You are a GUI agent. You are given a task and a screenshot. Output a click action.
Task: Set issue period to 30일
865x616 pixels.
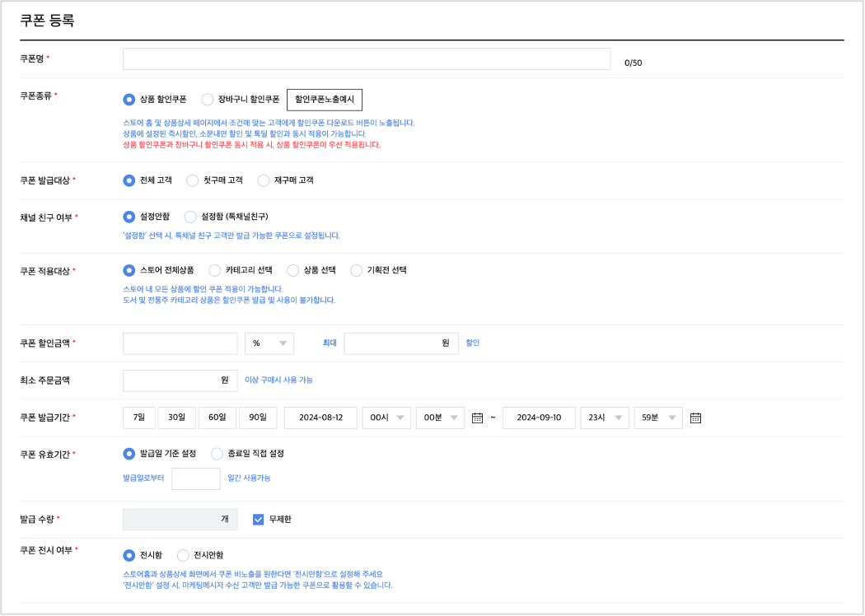pos(176,418)
